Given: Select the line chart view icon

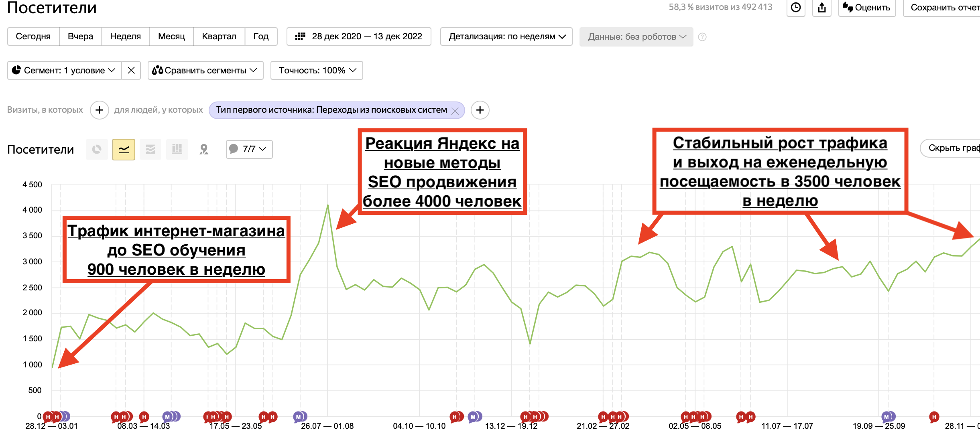Looking at the screenshot, I should tap(124, 150).
